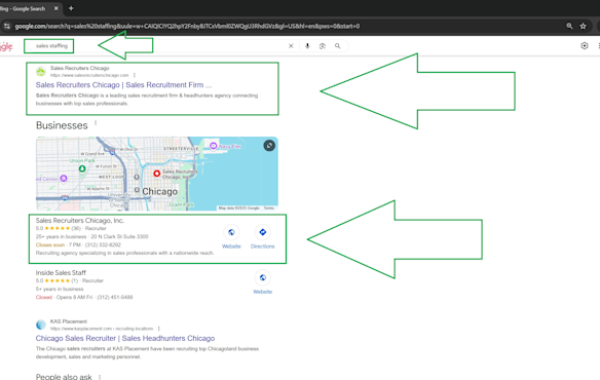The height and width of the screenshot is (380, 600).
Task: Expand the Chicago map to full view
Action: click(x=269, y=145)
